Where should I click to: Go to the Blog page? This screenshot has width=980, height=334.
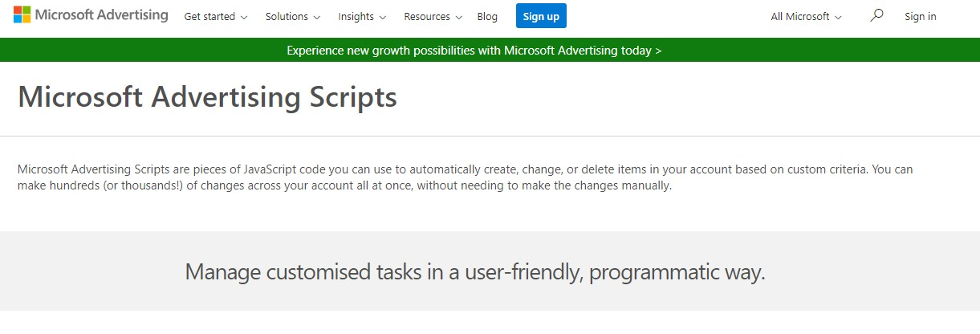487,17
